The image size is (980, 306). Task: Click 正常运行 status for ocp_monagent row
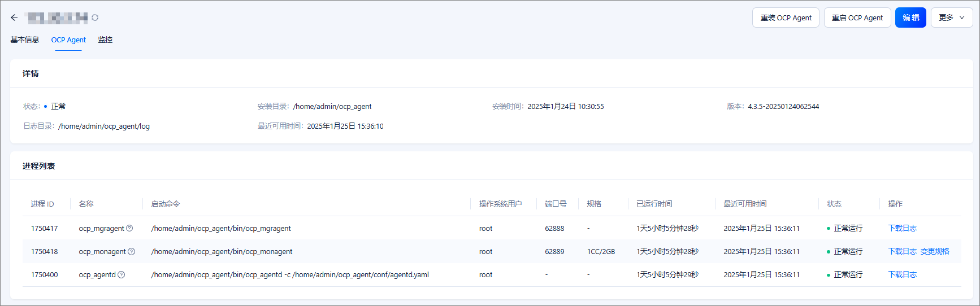click(x=848, y=251)
